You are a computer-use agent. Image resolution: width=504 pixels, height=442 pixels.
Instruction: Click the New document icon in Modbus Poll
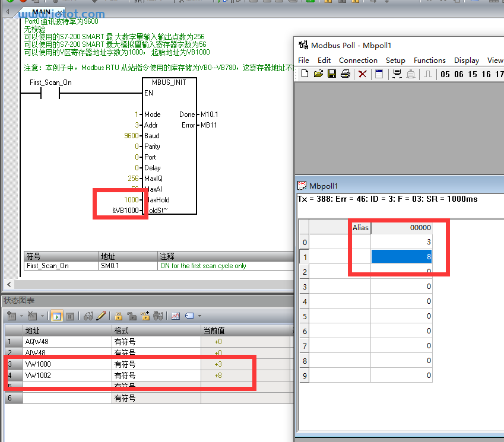point(305,74)
